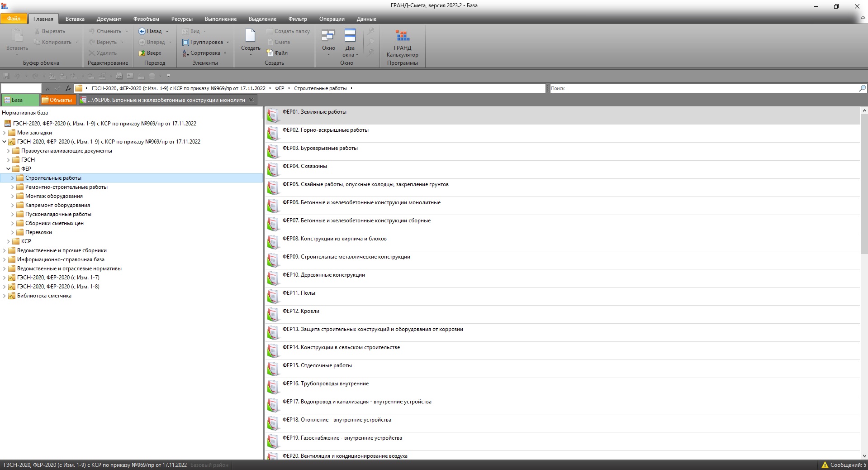This screenshot has width=868, height=470.
Task: Click the ФЕР02 Горно-вскрышные работы book icon
Action: pos(273,134)
